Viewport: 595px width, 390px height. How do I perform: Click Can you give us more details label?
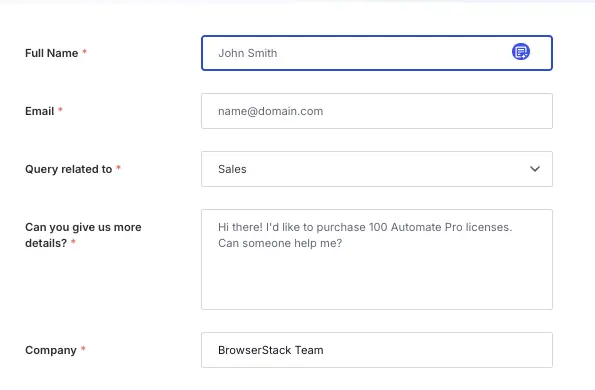[x=83, y=235]
